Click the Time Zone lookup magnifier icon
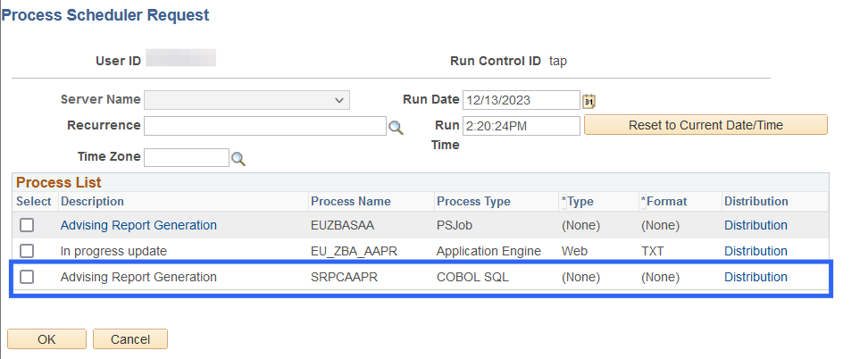The width and height of the screenshot is (868, 359). coord(238,159)
